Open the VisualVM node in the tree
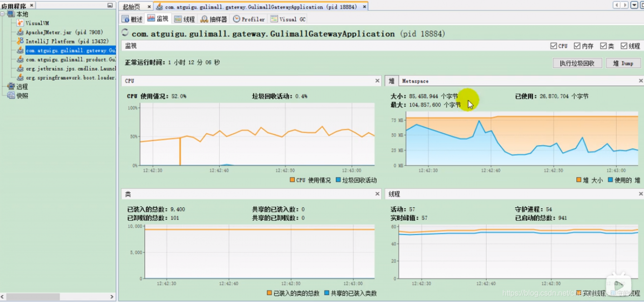The width and height of the screenshot is (644, 302). point(37,23)
